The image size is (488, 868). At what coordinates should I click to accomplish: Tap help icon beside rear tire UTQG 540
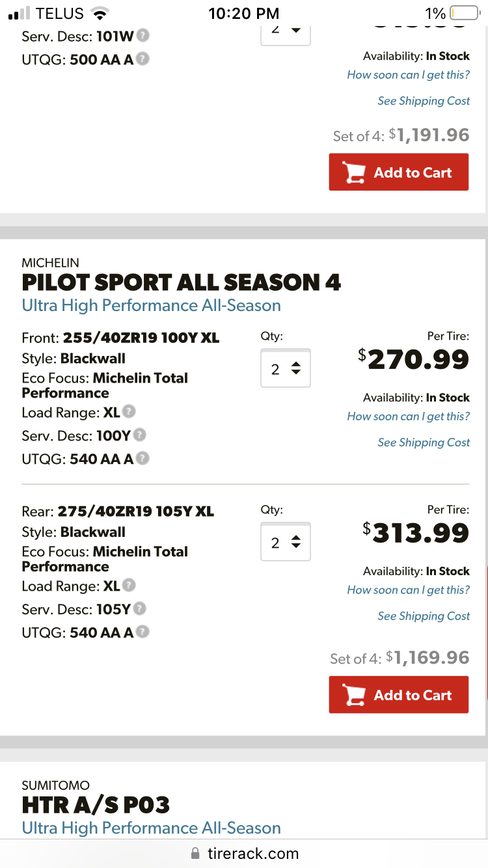click(x=142, y=632)
